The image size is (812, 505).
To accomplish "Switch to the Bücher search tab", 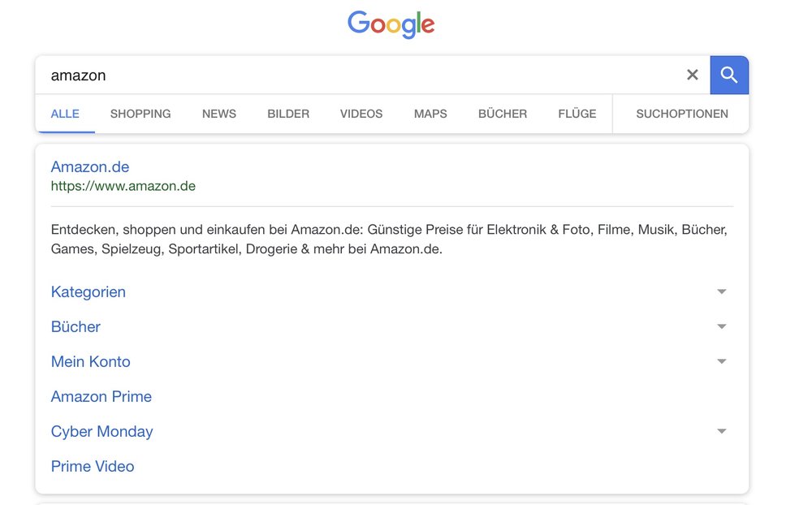I will click(x=503, y=114).
